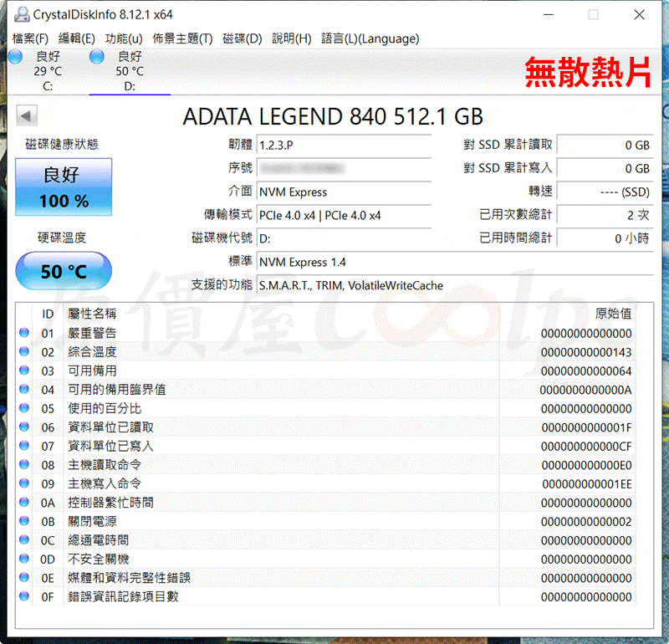669x644 pixels.
Task: Click raw value 00000000000E0
Action: [x=586, y=465]
